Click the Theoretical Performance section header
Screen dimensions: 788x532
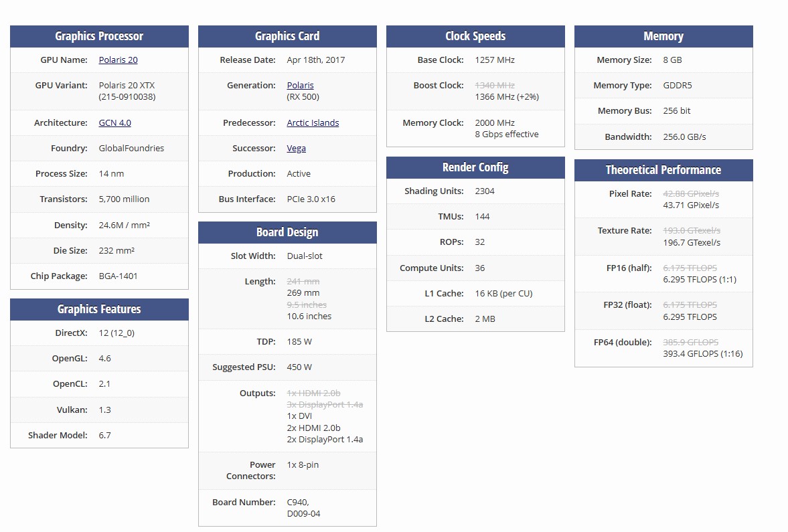pyautogui.click(x=663, y=170)
